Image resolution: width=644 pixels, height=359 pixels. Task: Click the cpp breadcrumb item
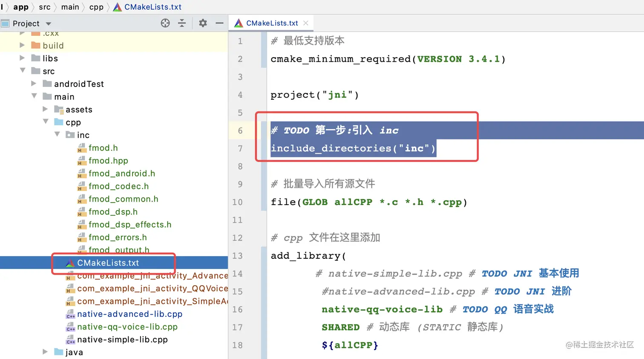[96, 7]
